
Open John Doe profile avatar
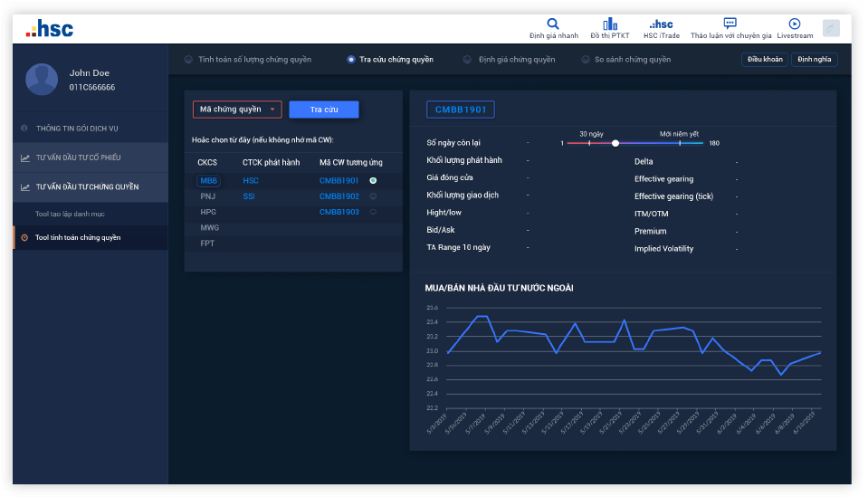point(42,79)
